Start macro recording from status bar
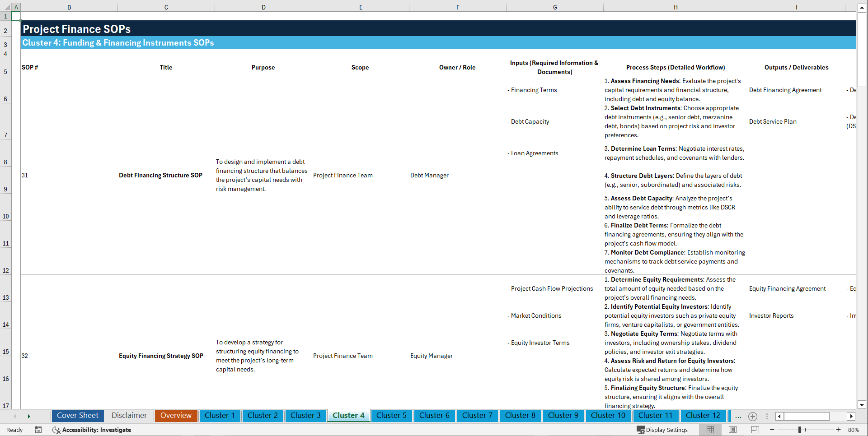The width and height of the screenshot is (868, 436). coord(38,430)
